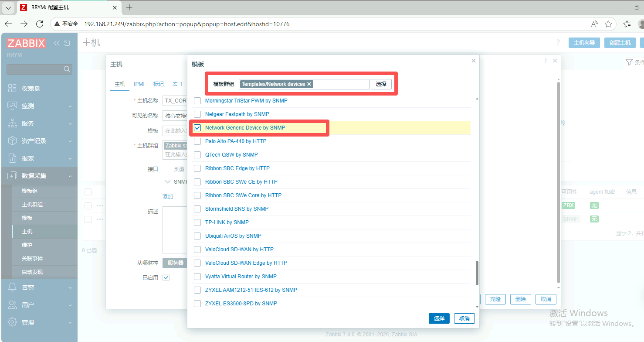Expand the 管理 menu section

point(70,323)
